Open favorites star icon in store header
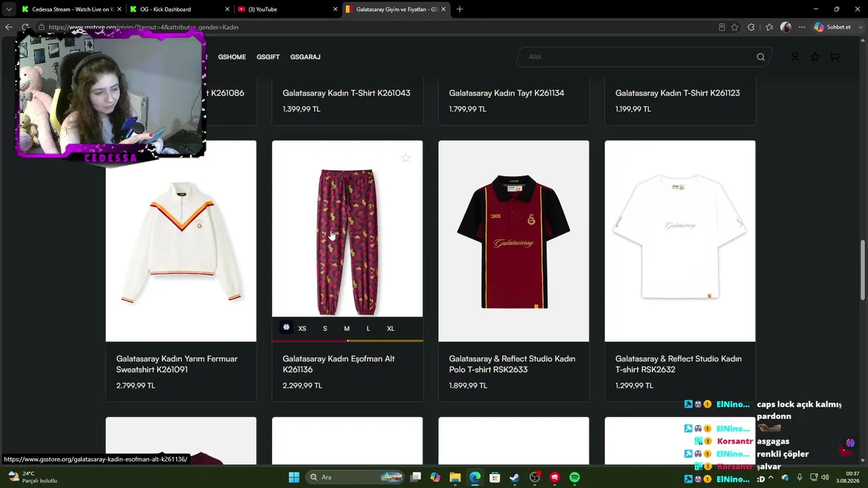The height and width of the screenshot is (488, 868). tap(815, 57)
